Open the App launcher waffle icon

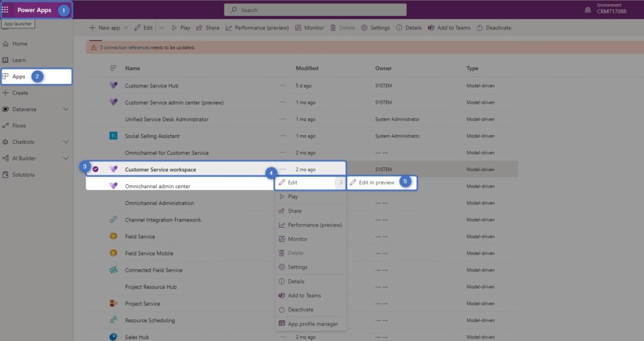tap(5, 9)
